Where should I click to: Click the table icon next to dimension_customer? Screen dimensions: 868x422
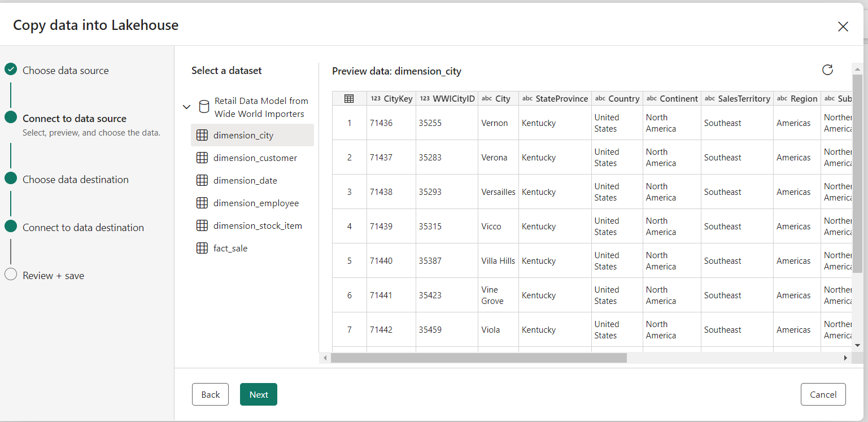(202, 158)
